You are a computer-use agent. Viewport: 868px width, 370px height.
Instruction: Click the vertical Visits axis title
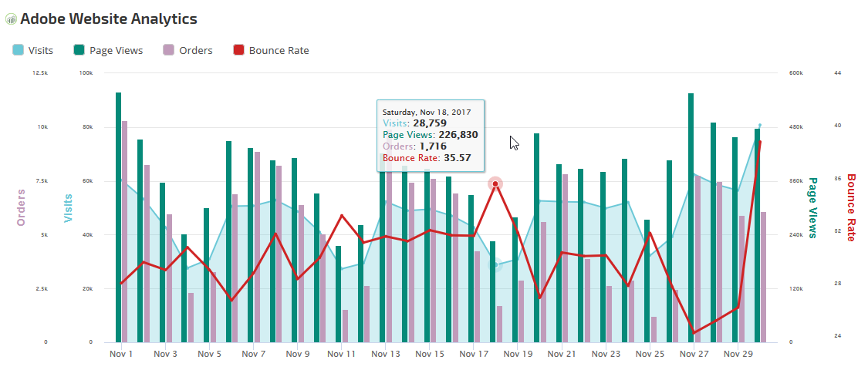[x=68, y=207]
